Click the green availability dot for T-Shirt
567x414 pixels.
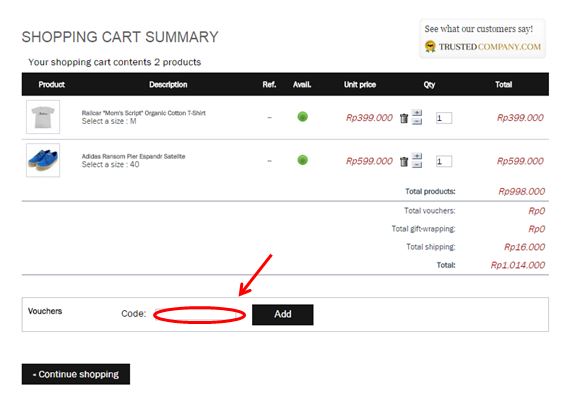pyautogui.click(x=303, y=117)
